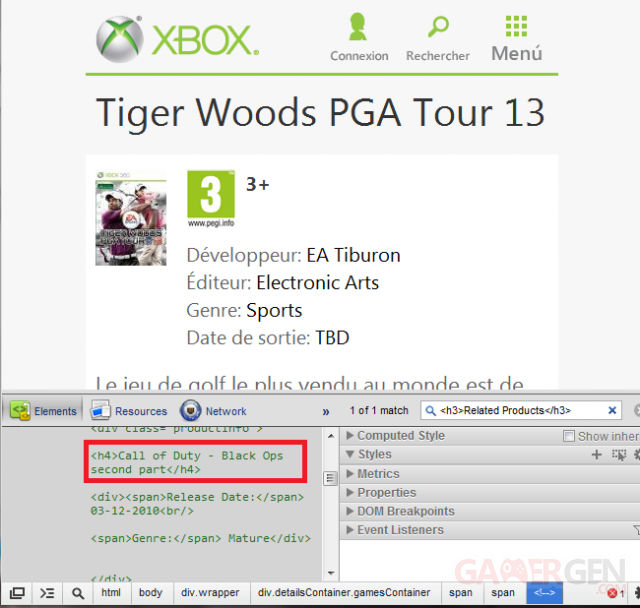Select the highlighted comment breadcrumb
The image size is (640, 608).
[544, 592]
